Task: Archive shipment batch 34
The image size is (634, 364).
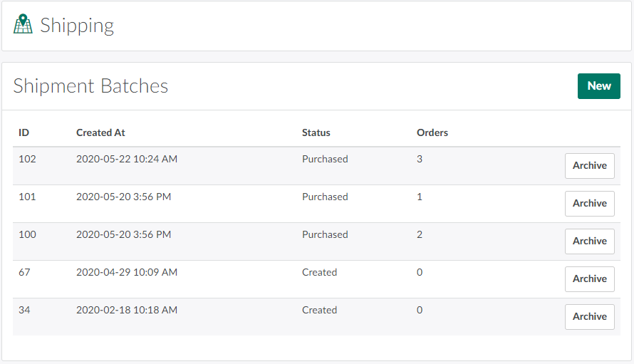Action: click(x=589, y=317)
